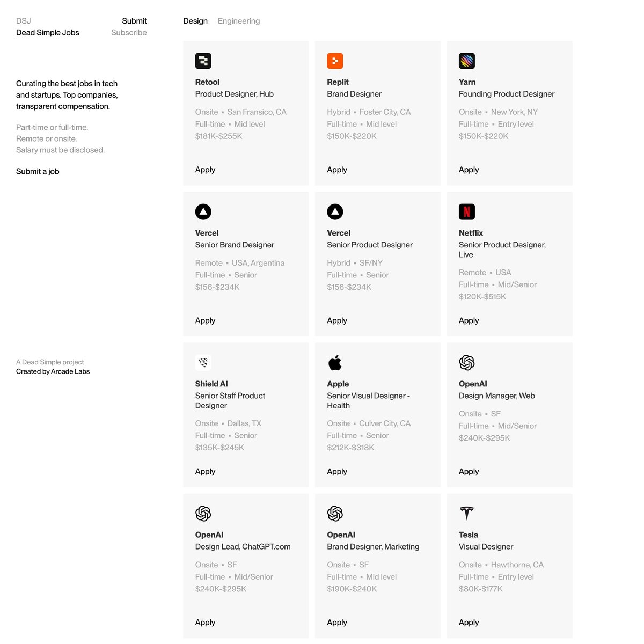
Task: Open the Submit link in header
Action: coord(134,21)
